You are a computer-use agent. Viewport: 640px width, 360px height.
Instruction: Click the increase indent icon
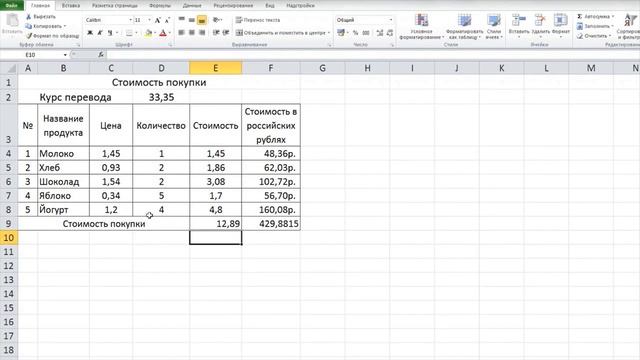coord(226,33)
